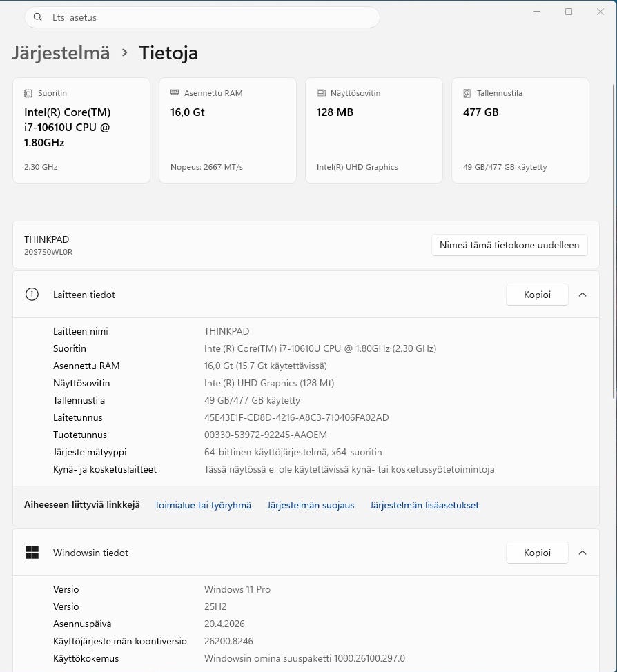Click the Etsi asetus search field
The image size is (617, 672).
pyautogui.click(x=207, y=17)
